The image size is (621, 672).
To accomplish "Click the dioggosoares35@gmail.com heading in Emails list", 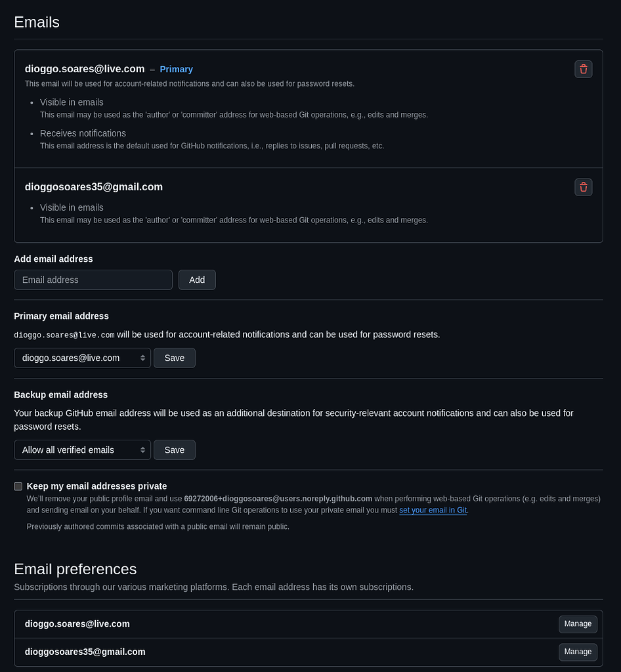I will pos(94,187).
